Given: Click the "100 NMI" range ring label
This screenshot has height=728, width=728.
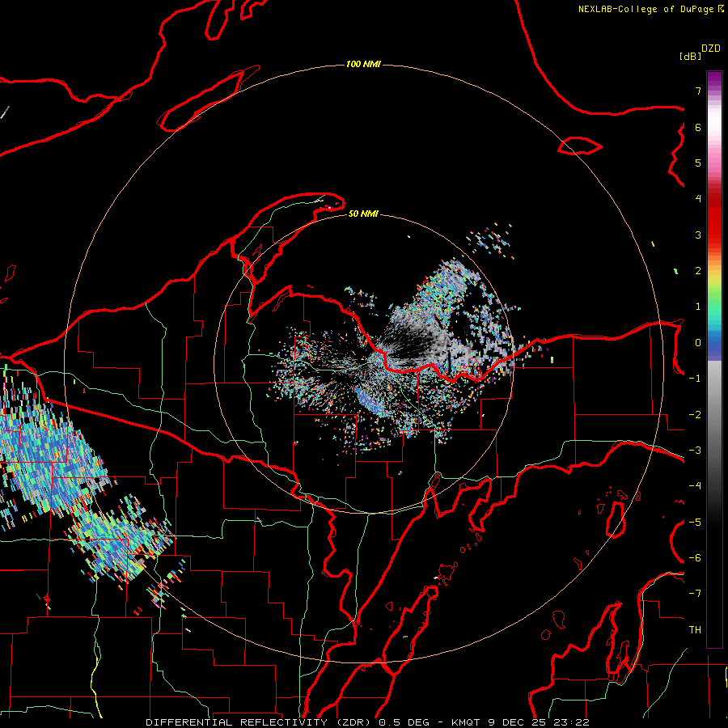Looking at the screenshot, I should pos(363,64).
